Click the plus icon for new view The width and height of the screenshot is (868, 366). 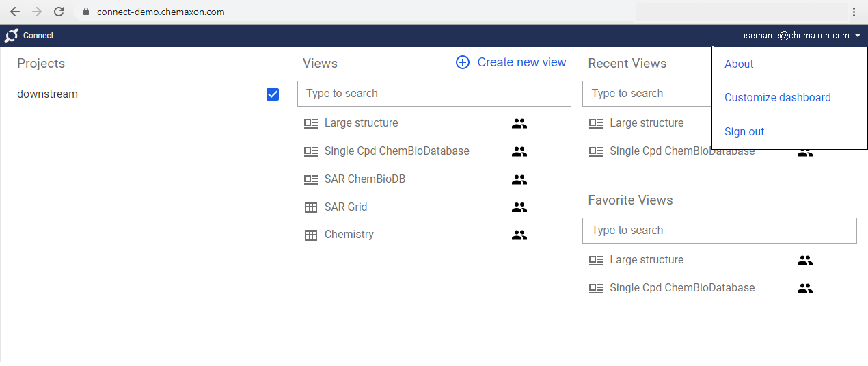tap(463, 62)
